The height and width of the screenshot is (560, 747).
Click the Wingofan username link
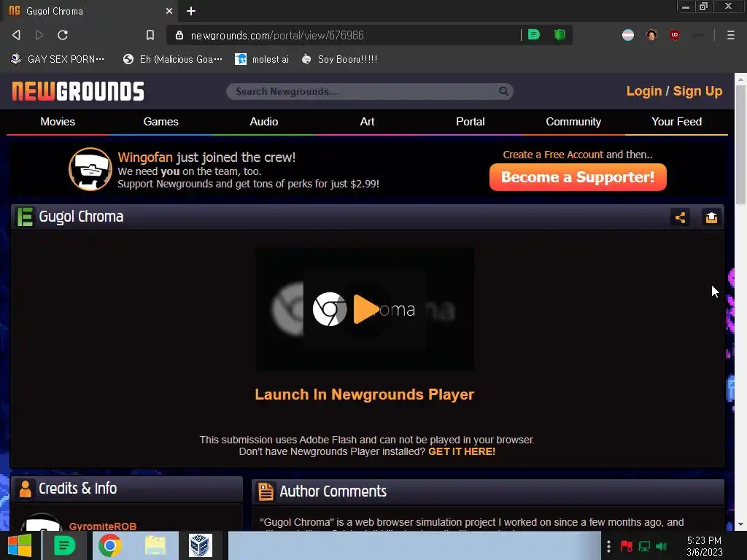(x=145, y=157)
